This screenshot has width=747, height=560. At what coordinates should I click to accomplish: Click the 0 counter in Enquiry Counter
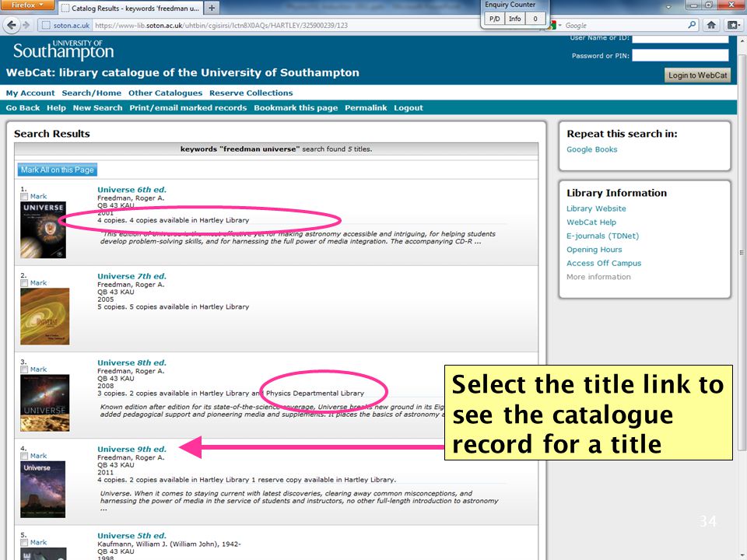535,19
